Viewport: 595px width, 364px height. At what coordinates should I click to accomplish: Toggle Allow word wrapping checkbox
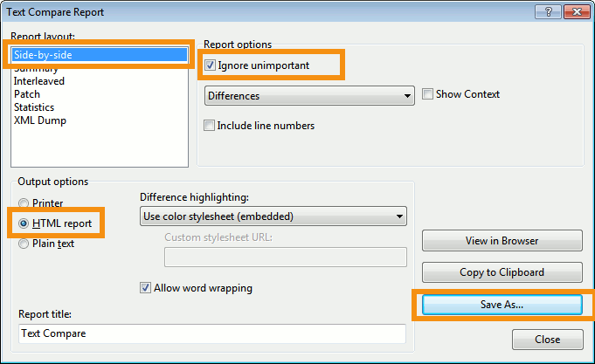pyautogui.click(x=146, y=287)
